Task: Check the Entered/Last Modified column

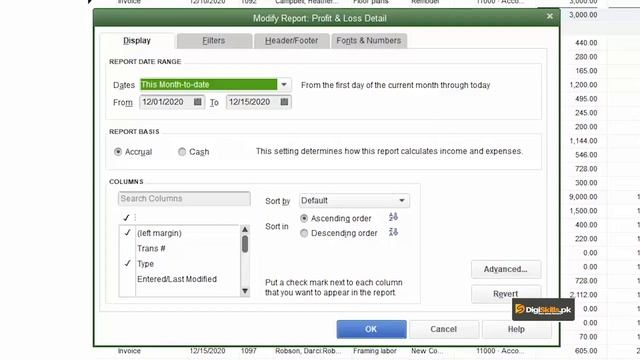Action: (127, 279)
